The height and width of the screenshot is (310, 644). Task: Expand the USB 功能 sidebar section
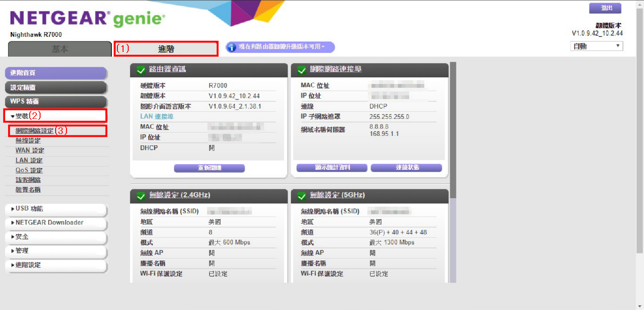tap(56, 209)
